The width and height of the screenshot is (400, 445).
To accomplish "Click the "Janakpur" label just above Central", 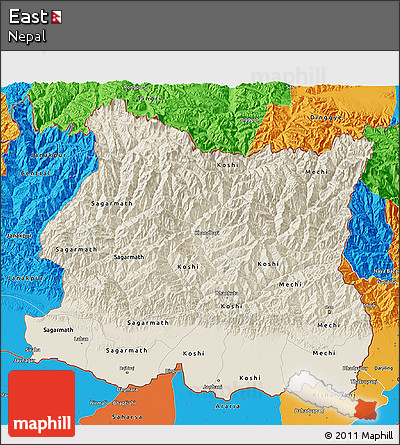I will click(48, 155).
